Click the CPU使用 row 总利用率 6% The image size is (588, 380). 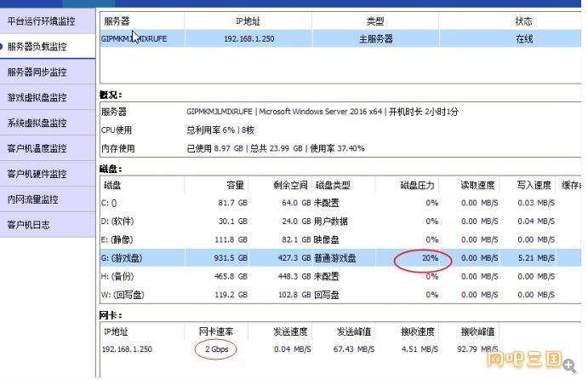(220, 130)
